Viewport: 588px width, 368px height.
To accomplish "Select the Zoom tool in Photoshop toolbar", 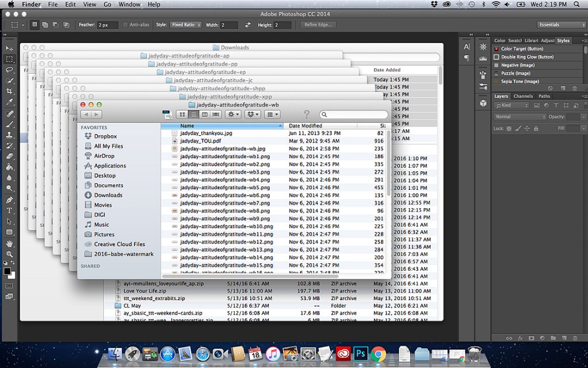I will (x=9, y=254).
